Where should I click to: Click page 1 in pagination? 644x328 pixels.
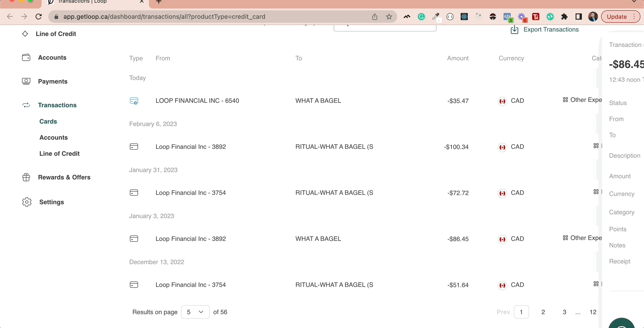tap(521, 312)
